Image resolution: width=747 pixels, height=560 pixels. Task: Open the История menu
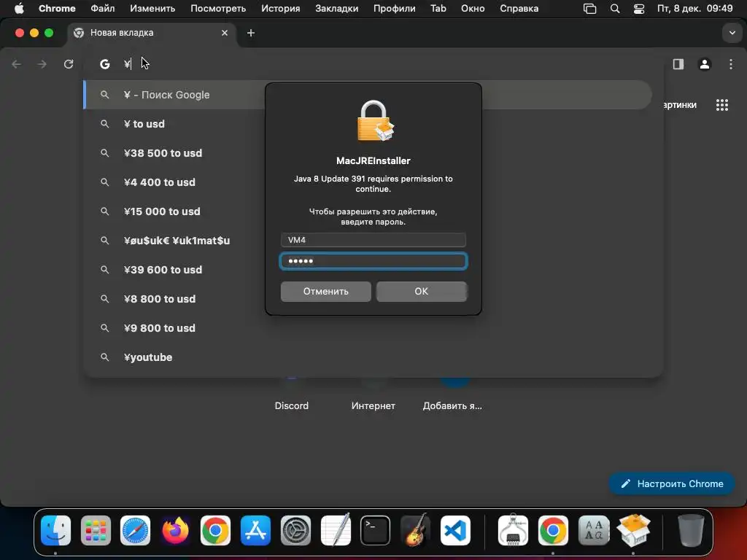click(x=281, y=9)
